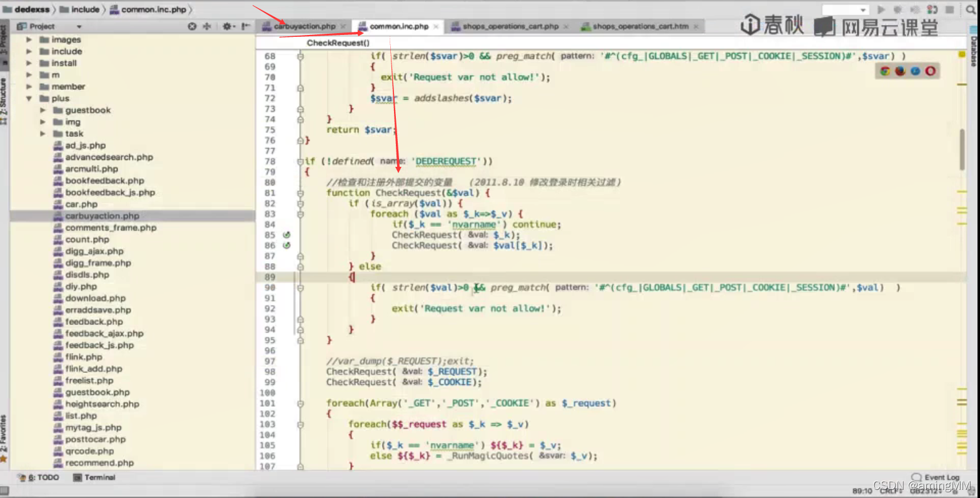Expand the include folder
This screenshot has width=980, height=498.
tap(29, 51)
